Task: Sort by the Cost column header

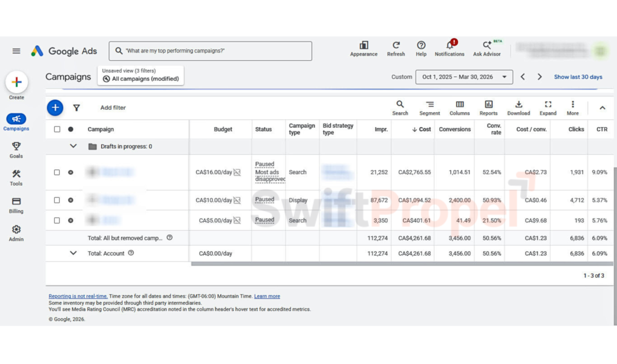Action: tap(421, 129)
